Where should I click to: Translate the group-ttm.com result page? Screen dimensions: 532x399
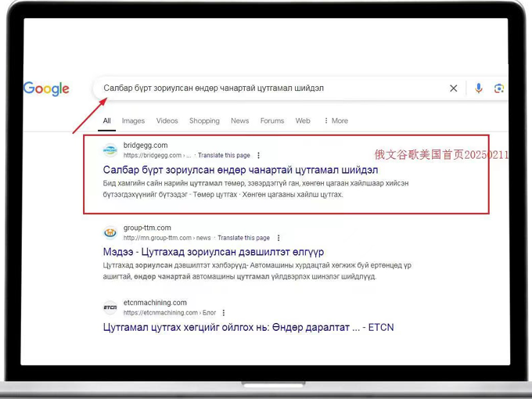pyautogui.click(x=243, y=238)
